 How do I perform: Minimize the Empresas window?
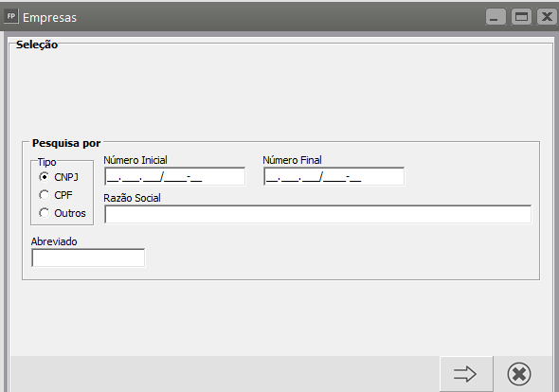pos(496,17)
